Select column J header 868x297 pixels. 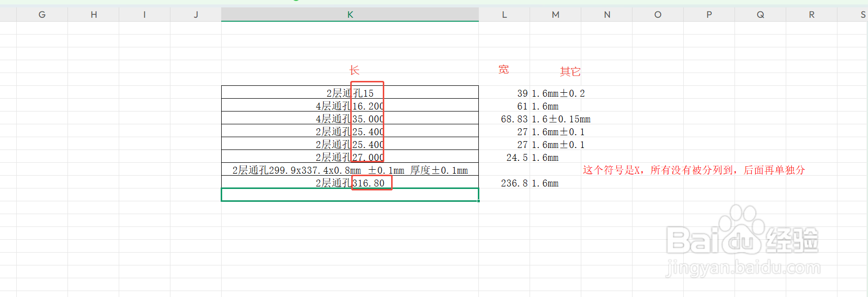click(196, 15)
